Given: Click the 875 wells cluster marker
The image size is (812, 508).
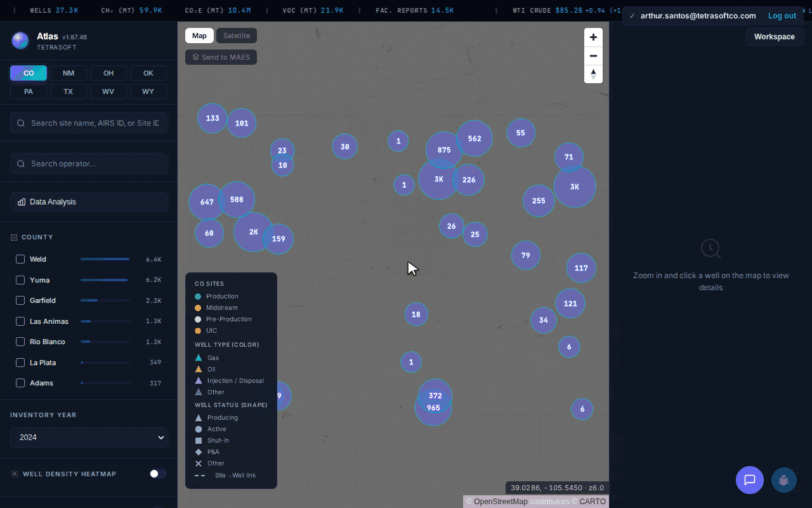Looking at the screenshot, I should point(444,150).
